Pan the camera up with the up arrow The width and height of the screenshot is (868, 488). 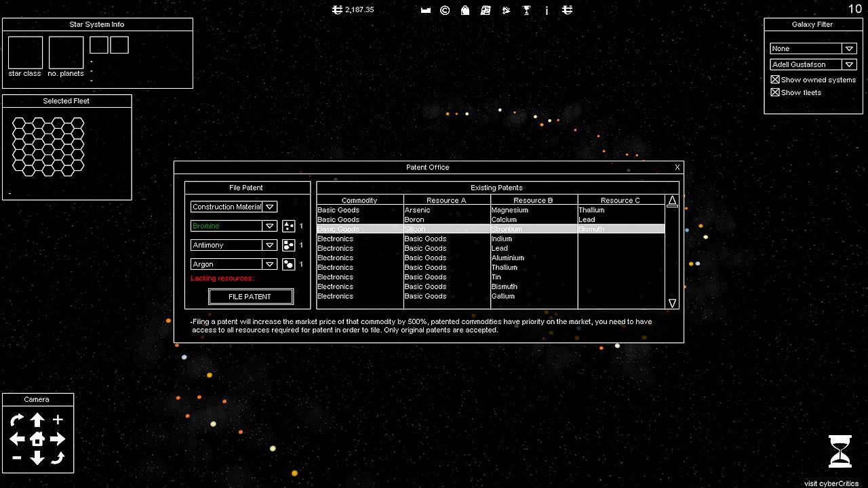37,420
